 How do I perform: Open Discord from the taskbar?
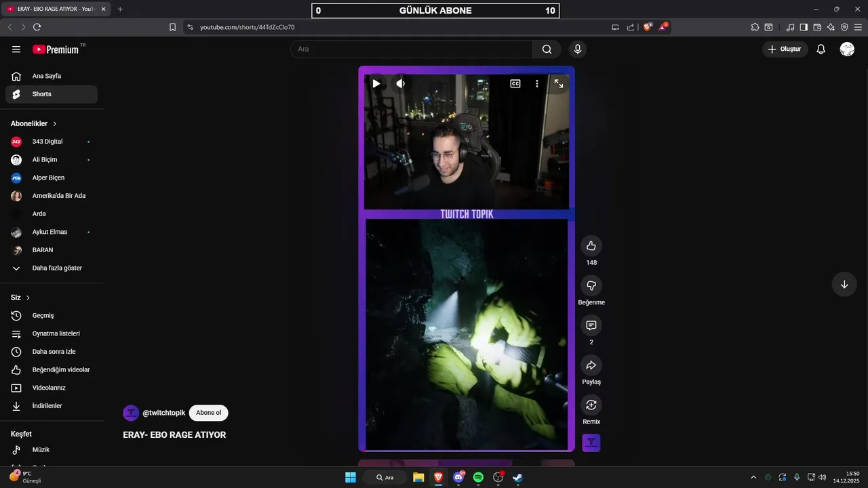[458, 477]
